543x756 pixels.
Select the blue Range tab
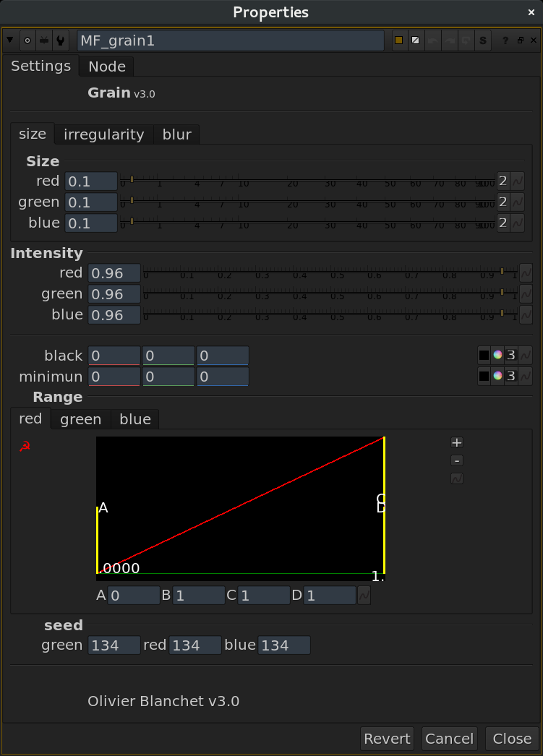135,419
